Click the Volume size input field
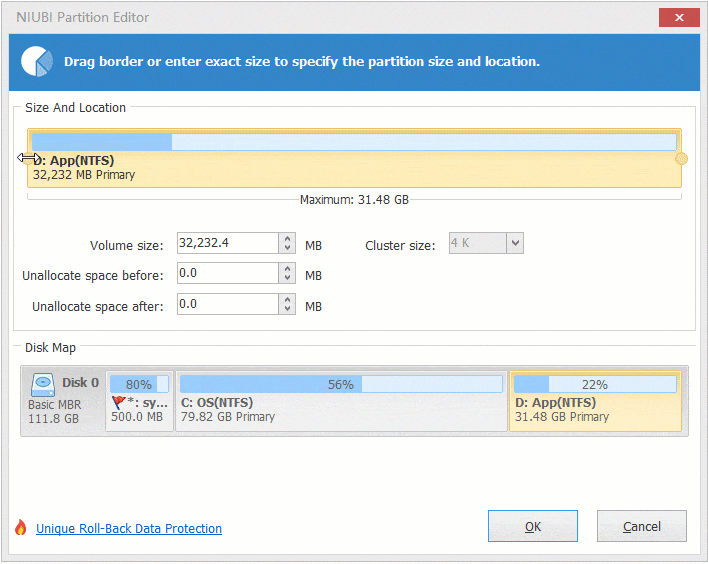Screen dimensions: 708x564 click(228, 243)
